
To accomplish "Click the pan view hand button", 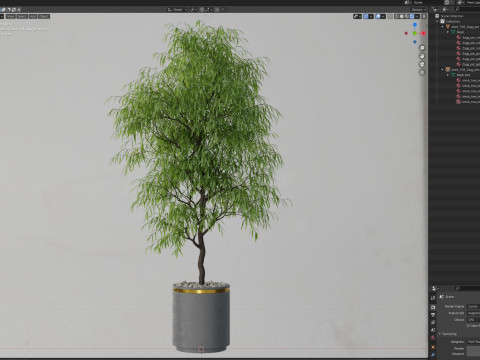I will tap(422, 56).
